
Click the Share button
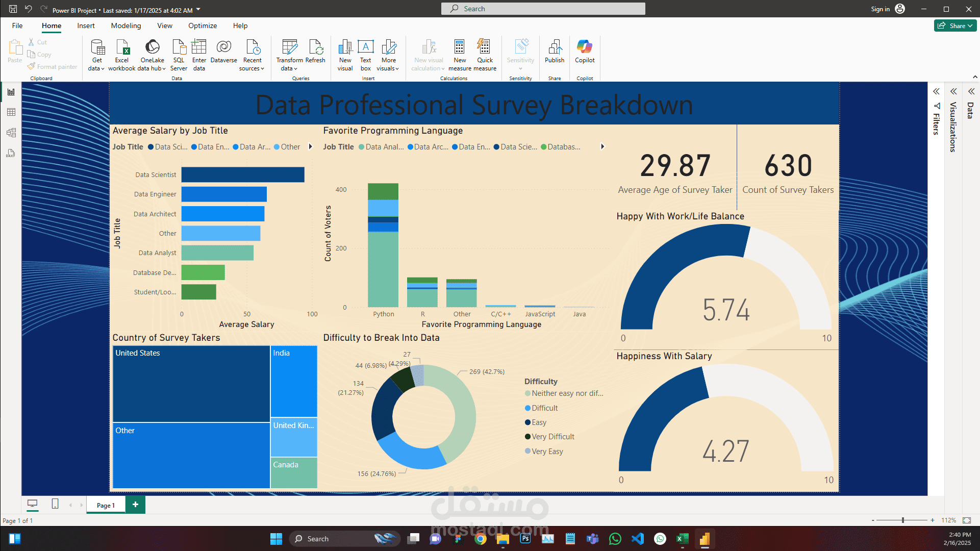(x=955, y=26)
